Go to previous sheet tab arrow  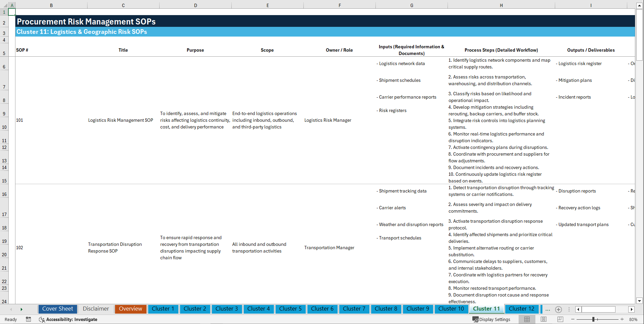11,309
